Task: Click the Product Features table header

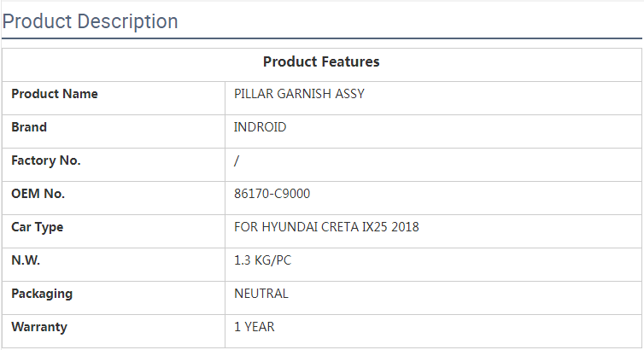Action: point(321,61)
